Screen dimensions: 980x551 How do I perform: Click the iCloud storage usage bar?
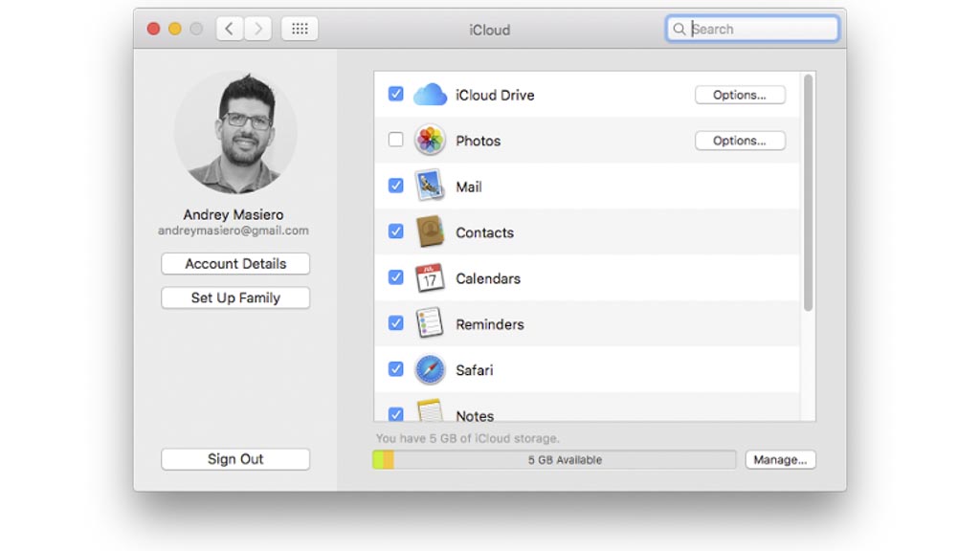554,460
